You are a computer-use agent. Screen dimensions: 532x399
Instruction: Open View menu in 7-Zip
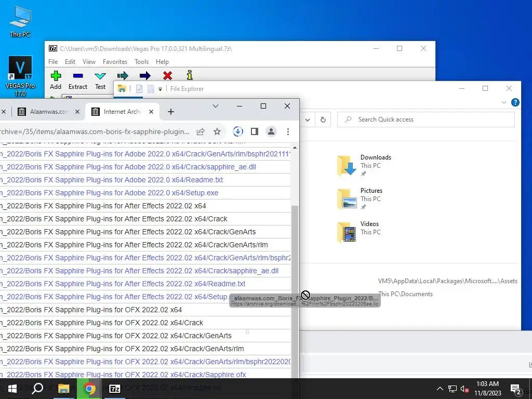[89, 62]
